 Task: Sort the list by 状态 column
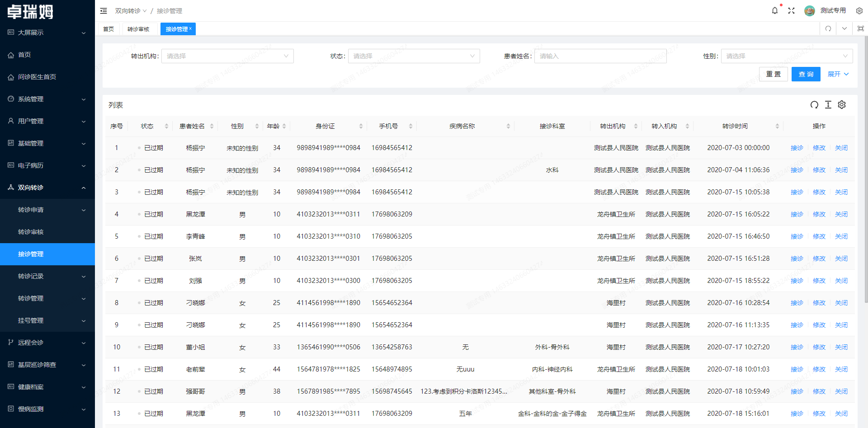[x=166, y=126]
